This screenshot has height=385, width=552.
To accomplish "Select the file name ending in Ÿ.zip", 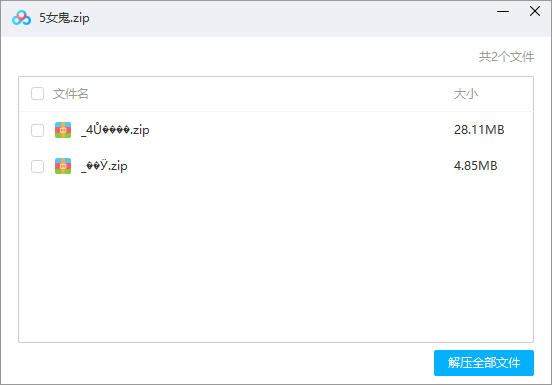I will point(104,166).
